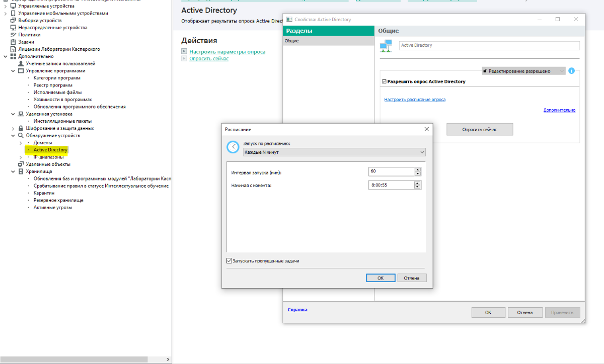Collapse the Управление программами node

click(13, 71)
